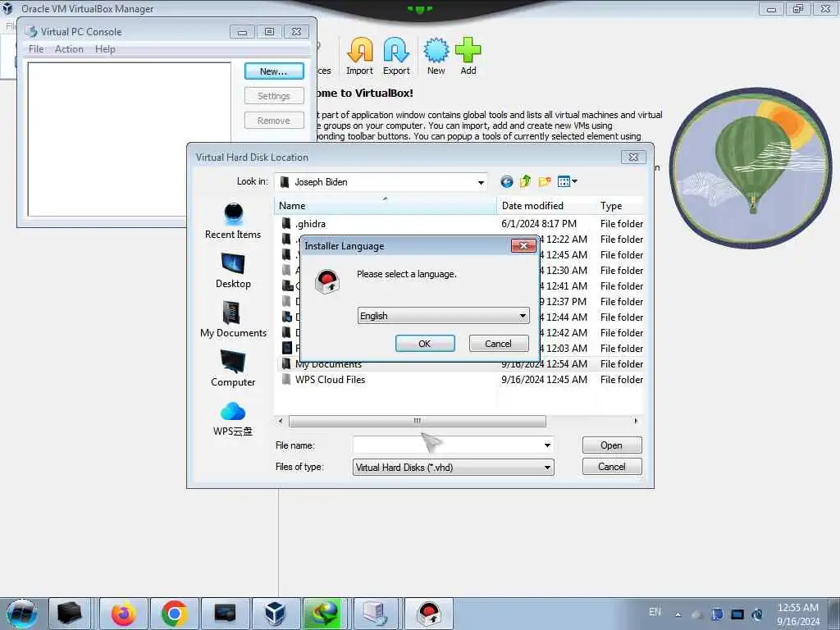Select the .ghidra folder icon

coord(286,223)
